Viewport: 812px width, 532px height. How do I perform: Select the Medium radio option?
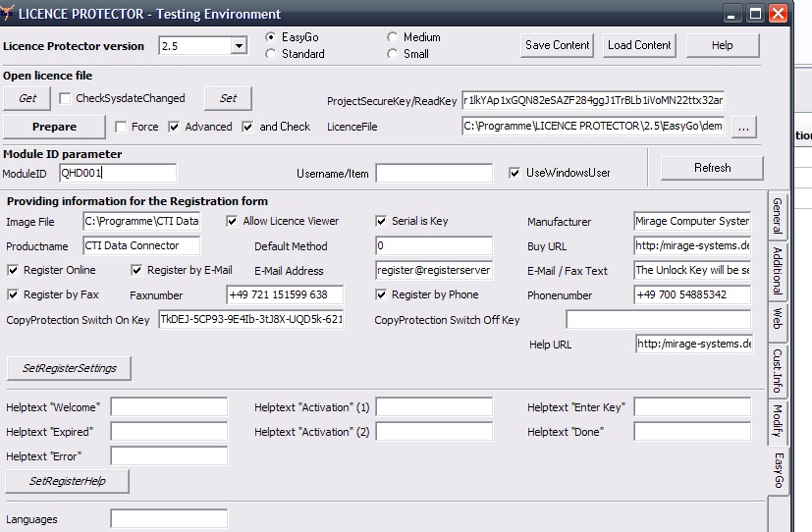(393, 37)
